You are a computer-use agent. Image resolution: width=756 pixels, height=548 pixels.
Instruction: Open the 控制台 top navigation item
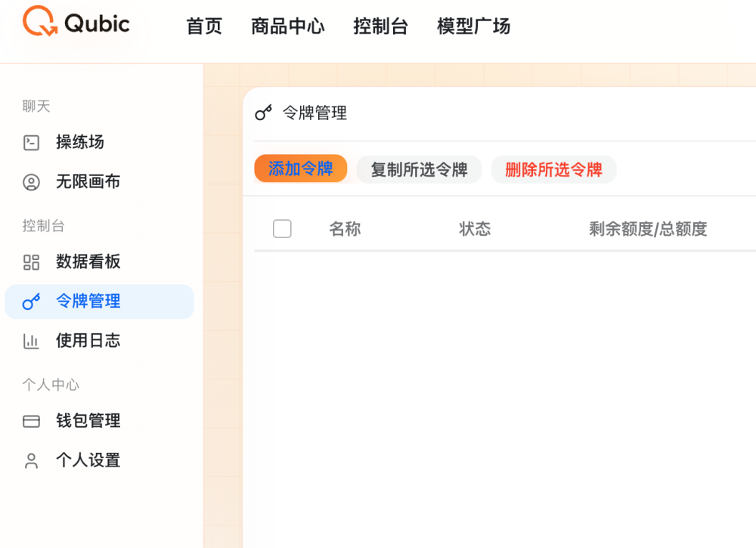[x=381, y=26]
